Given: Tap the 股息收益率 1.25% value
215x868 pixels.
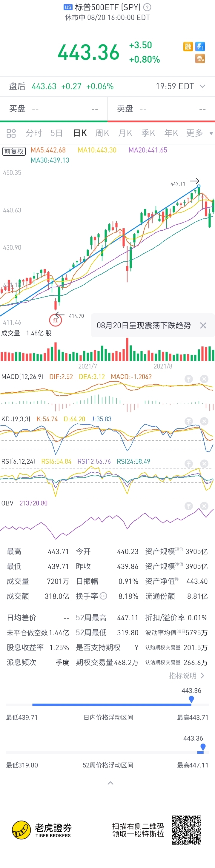Looking at the screenshot, I should [59, 647].
